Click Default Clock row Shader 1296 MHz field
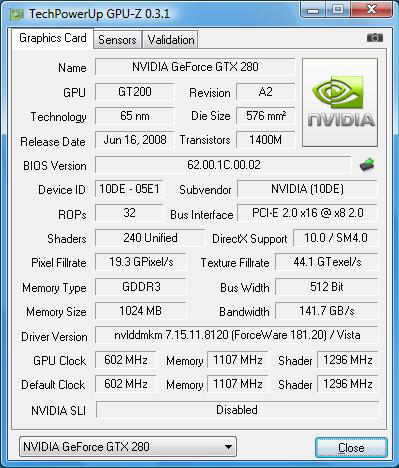Viewport: 399px width, 468px height. pos(348,384)
